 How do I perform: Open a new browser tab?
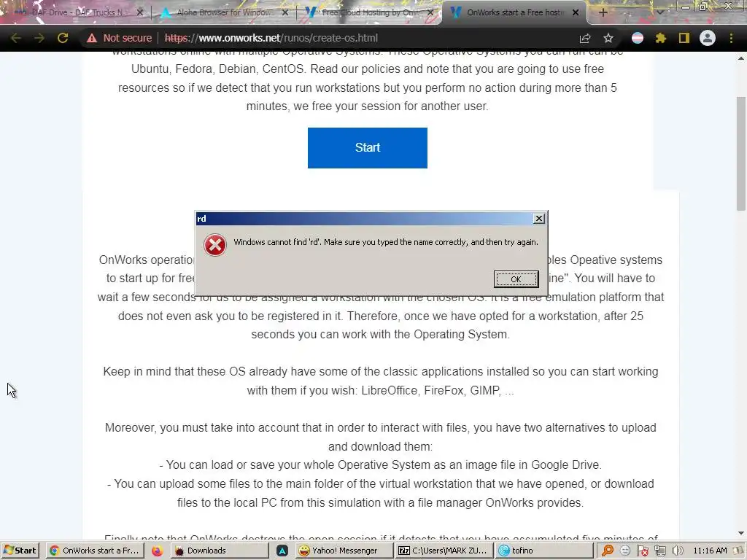603,12
